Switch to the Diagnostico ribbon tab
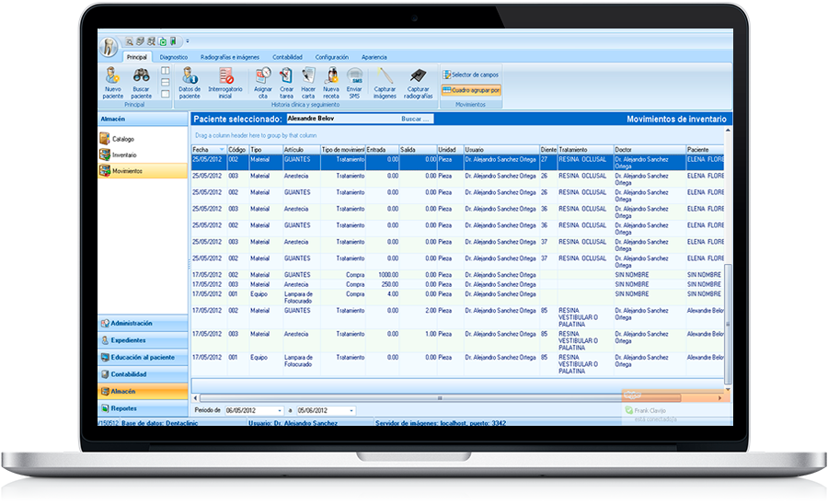828x504 pixels. pyautogui.click(x=173, y=57)
